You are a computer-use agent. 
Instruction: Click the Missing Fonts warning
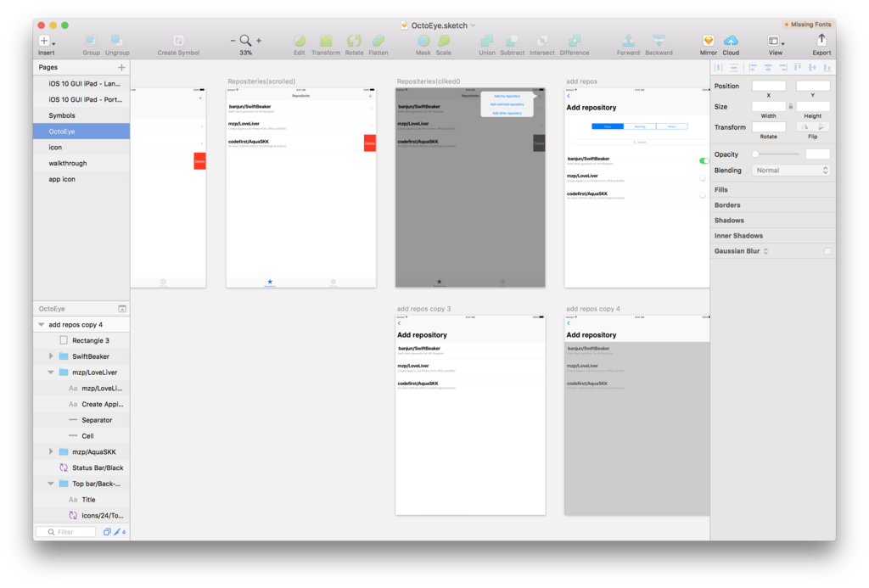(x=808, y=25)
